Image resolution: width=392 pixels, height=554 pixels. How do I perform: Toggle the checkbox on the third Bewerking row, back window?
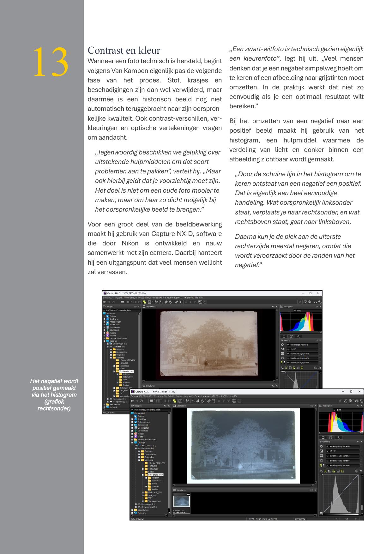[x=320, y=354]
